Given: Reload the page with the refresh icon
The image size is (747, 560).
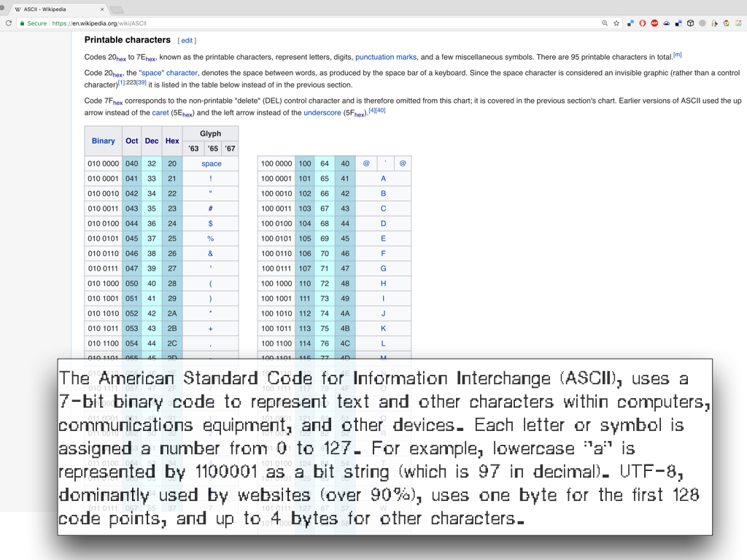Looking at the screenshot, I should tap(9, 23).
